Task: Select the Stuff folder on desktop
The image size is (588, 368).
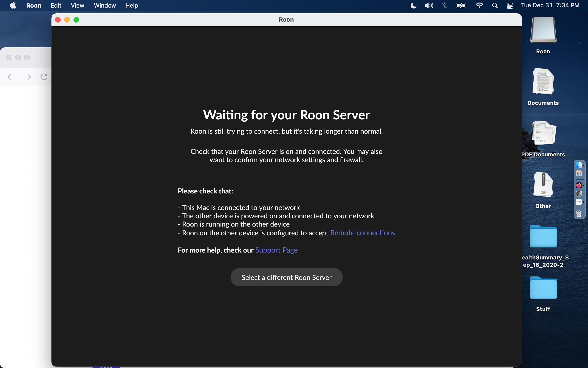Action: point(543,288)
